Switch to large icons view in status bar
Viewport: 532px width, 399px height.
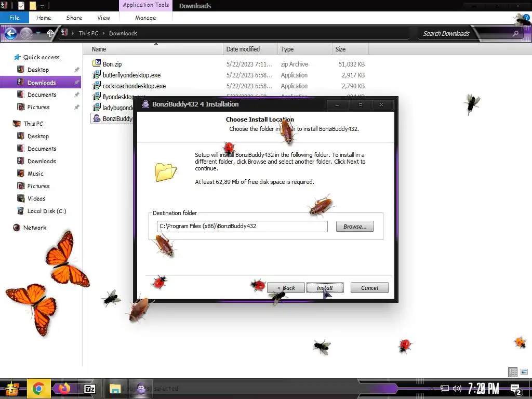pos(524,372)
